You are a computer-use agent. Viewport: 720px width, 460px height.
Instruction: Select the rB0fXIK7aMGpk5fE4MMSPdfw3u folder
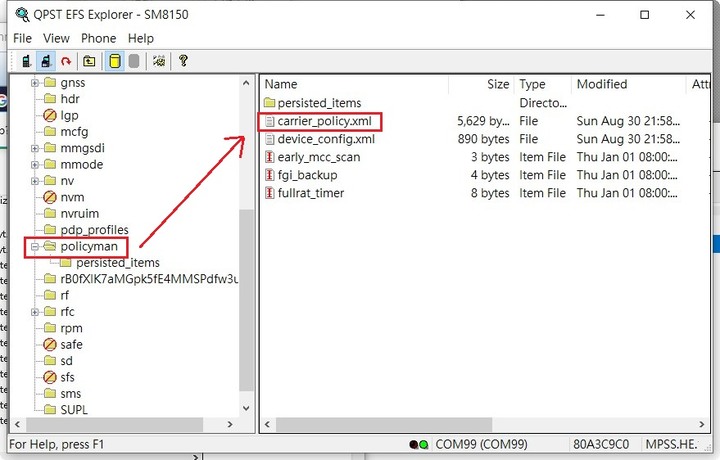pyautogui.click(x=149, y=279)
